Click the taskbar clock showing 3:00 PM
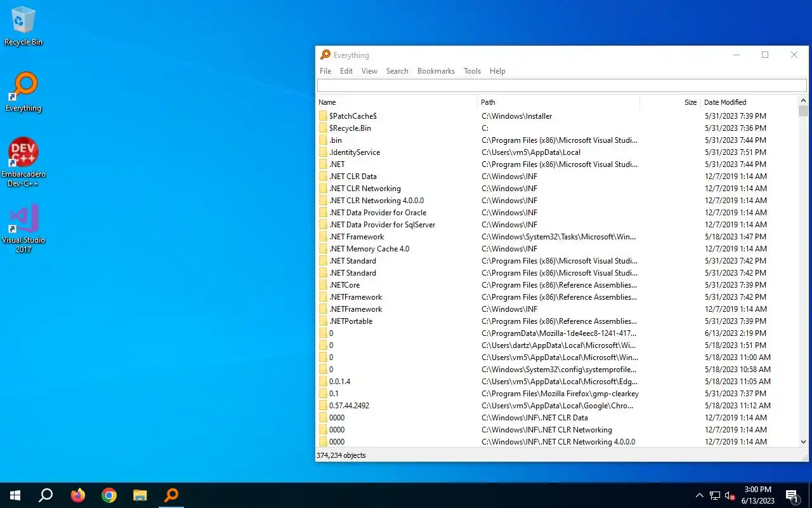 758,495
